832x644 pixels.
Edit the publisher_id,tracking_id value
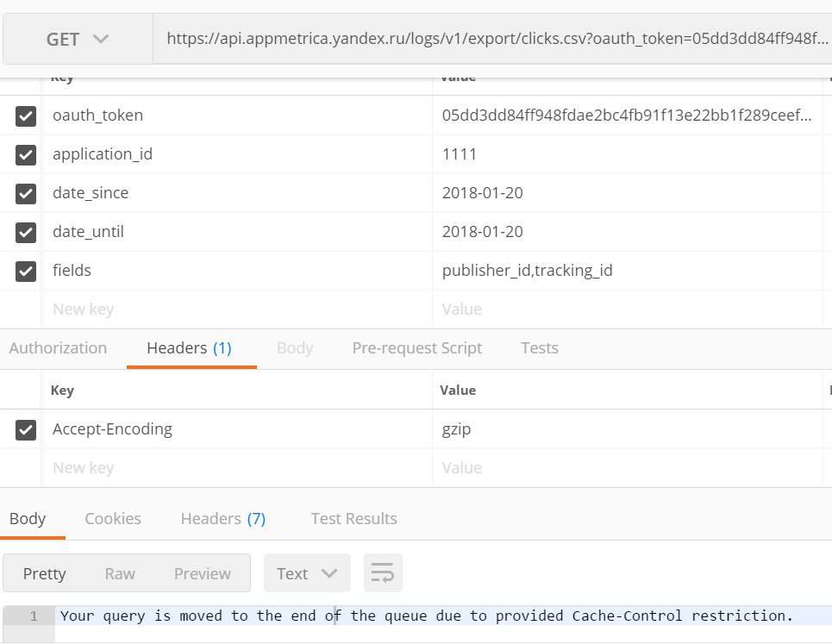point(627,270)
